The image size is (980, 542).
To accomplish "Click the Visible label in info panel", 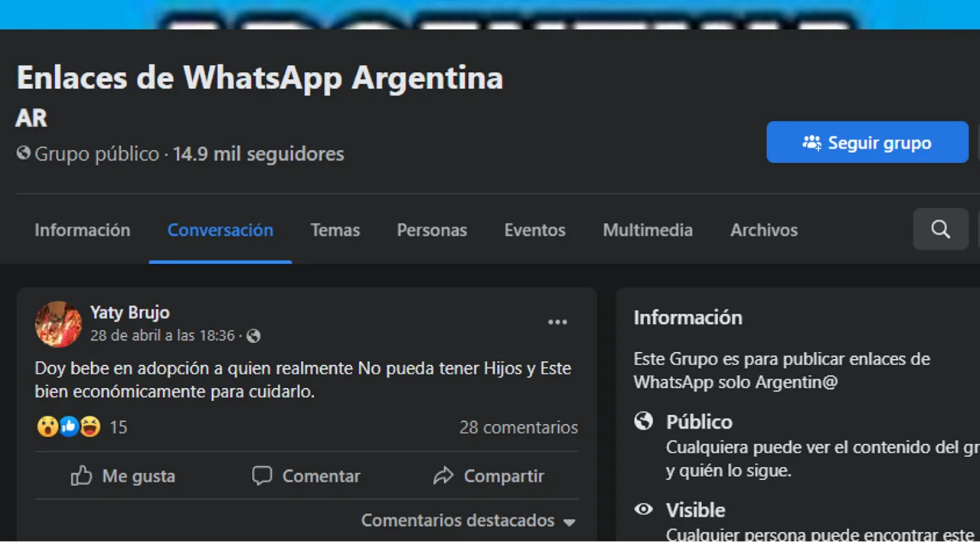I will click(x=695, y=510).
